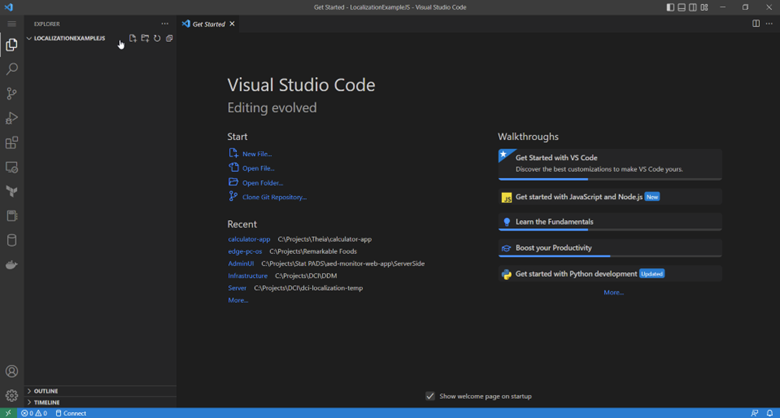Open recent project edge-pc-os

pyautogui.click(x=245, y=251)
